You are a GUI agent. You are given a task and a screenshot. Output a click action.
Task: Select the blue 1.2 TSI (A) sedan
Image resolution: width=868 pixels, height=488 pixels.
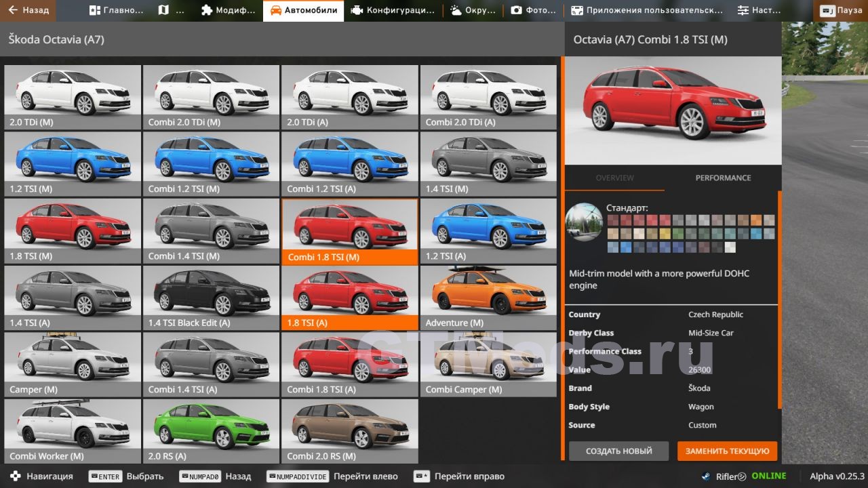tap(488, 230)
